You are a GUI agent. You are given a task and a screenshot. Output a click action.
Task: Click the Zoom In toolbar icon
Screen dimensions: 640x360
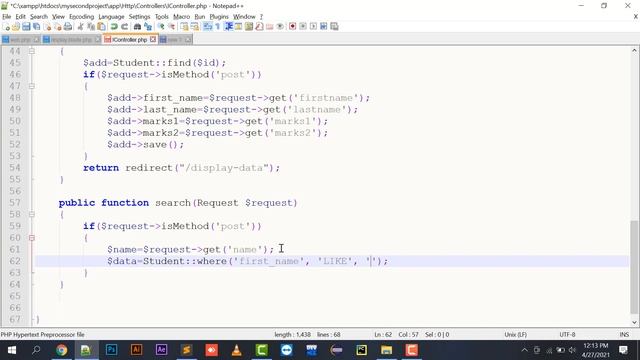click(161, 27)
